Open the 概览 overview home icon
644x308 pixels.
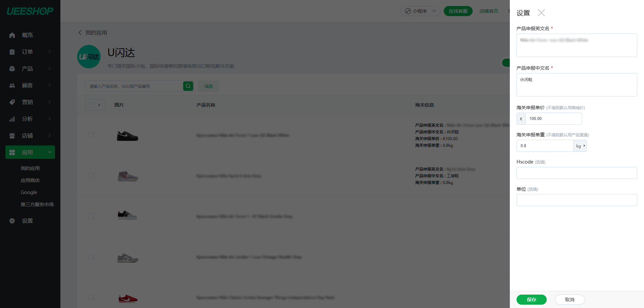(x=12, y=35)
